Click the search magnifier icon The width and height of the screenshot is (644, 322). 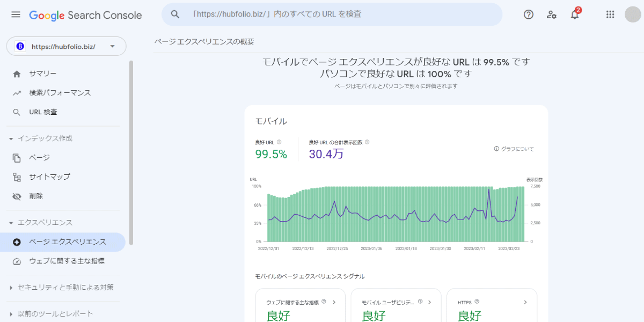coord(175,14)
